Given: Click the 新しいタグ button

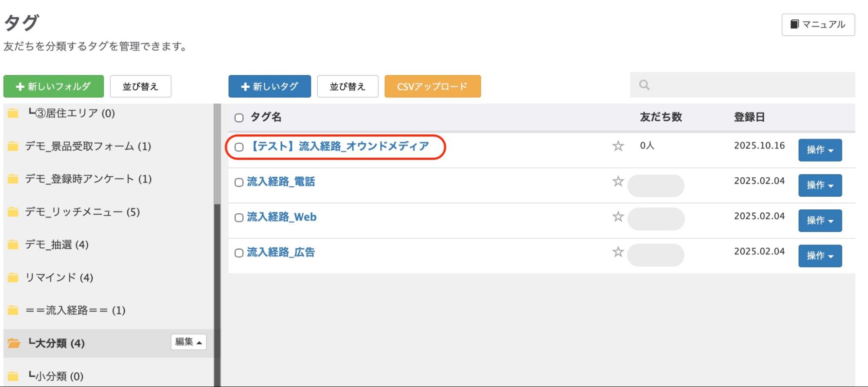Looking at the screenshot, I should tap(270, 86).
